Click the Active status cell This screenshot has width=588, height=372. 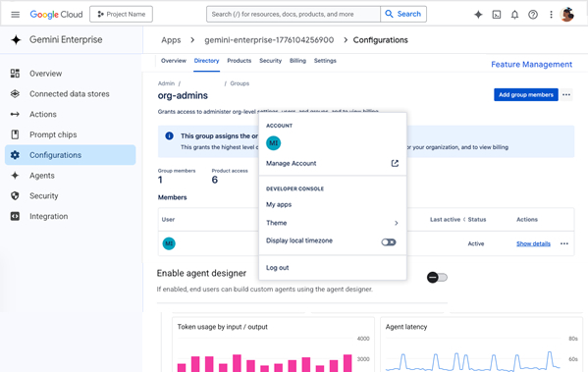click(476, 243)
